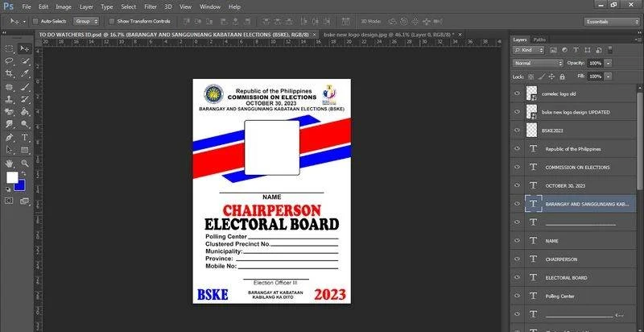Screen dimensions: 644x332
Task: Enable Show Transform Controls checkbox
Action: click(x=111, y=21)
